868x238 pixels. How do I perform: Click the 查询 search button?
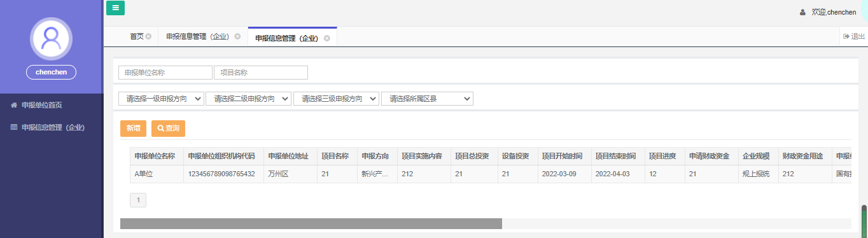[x=168, y=128]
